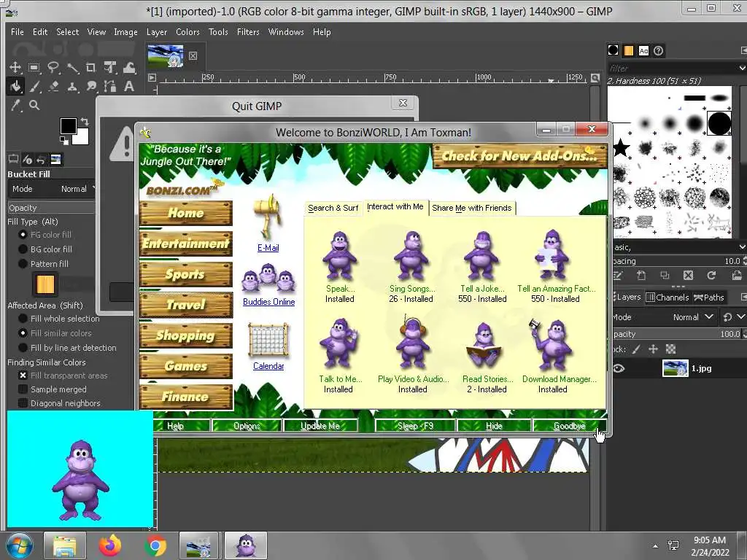Select the Smudge tool
This screenshot has height=560, width=747.
pos(91,86)
